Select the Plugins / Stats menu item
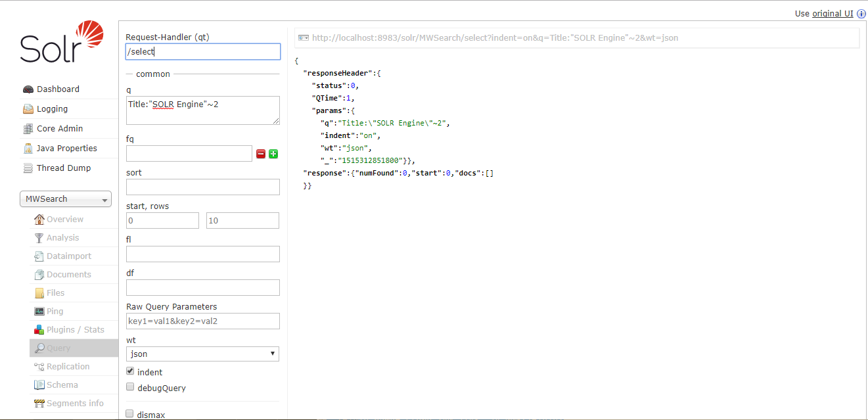This screenshot has width=868, height=420. tap(76, 330)
